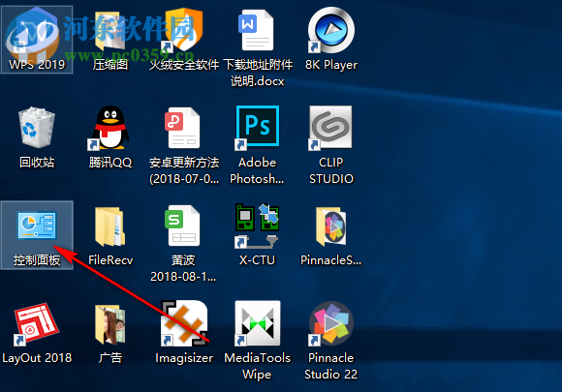562x392 pixels.
Task: Select the X-CTU shortcut icon
Action: (x=257, y=226)
